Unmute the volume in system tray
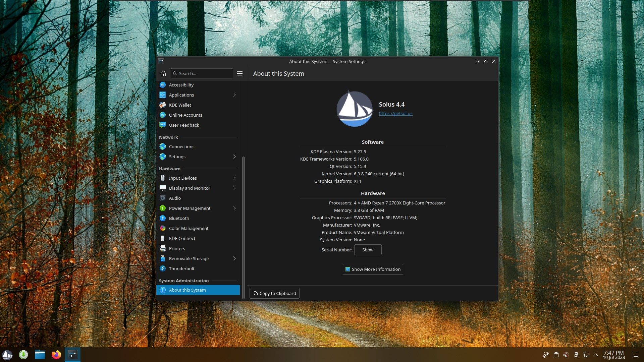The width and height of the screenshot is (644, 362). [x=566, y=354]
